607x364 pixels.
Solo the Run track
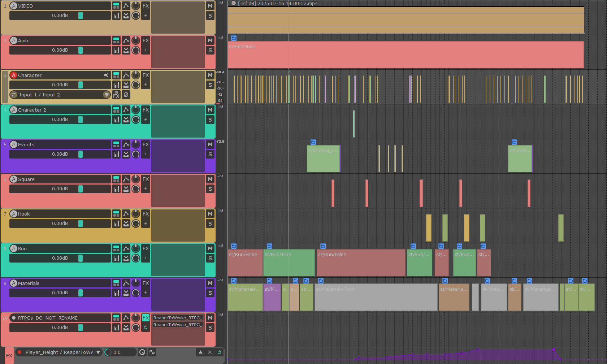210,258
